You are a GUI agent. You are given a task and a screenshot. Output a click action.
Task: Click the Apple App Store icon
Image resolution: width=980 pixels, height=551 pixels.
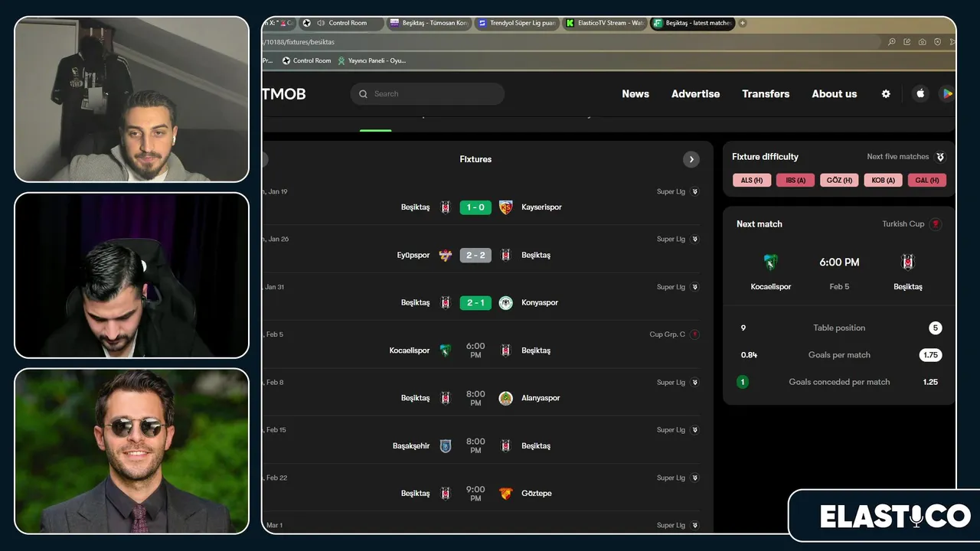click(920, 93)
